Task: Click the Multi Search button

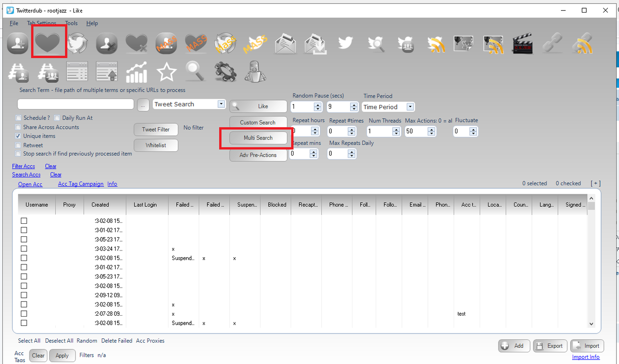Action: pos(258,138)
